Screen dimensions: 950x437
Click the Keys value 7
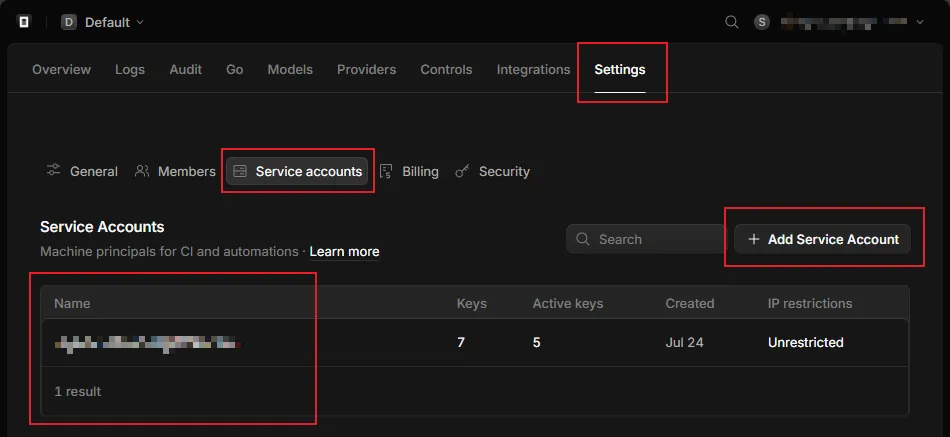(461, 343)
